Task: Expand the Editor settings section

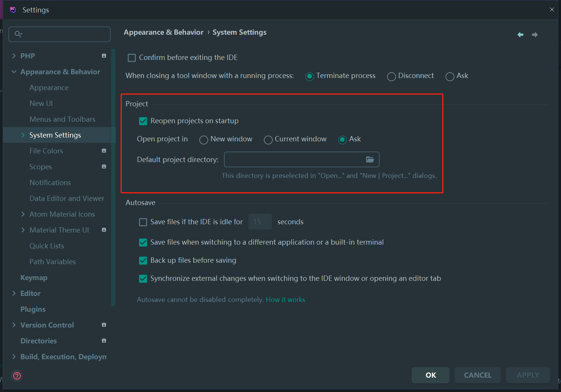Action: click(14, 293)
